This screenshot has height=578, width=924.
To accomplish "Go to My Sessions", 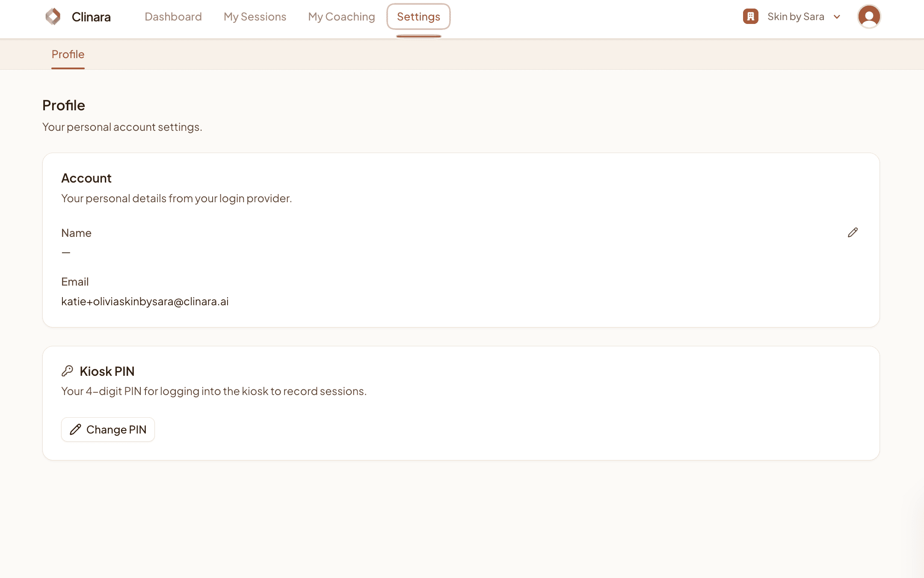I will point(255,17).
